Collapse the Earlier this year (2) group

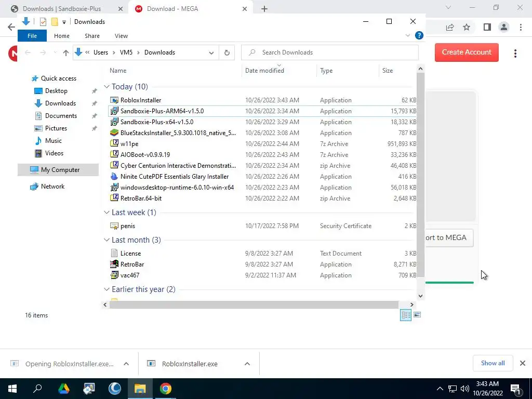[107, 289]
